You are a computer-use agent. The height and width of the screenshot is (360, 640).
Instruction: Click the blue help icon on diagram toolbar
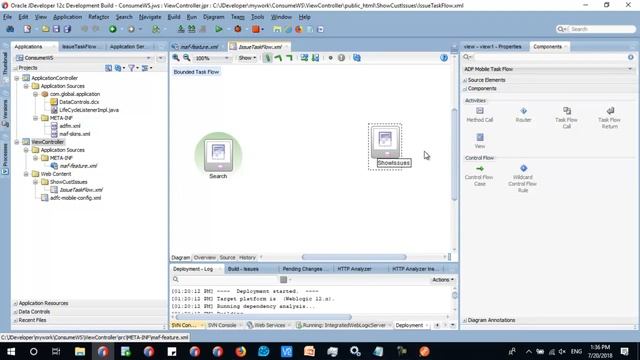tap(444, 58)
